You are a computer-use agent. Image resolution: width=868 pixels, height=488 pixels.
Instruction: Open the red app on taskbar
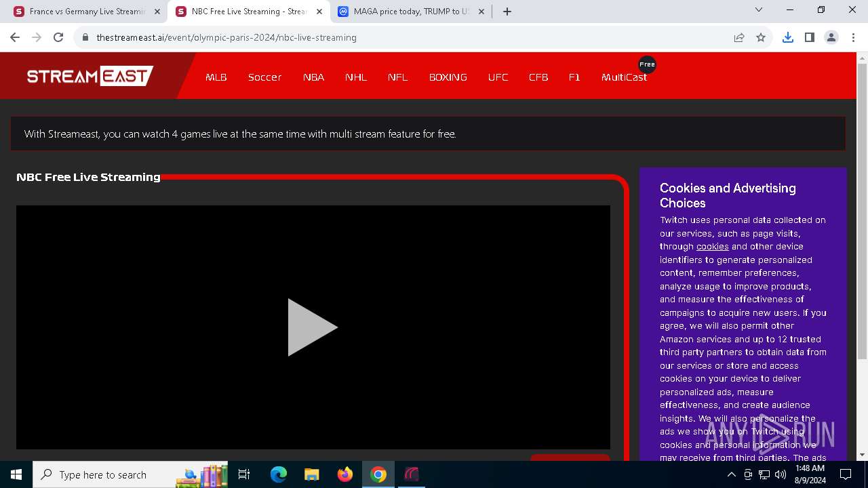(x=412, y=474)
